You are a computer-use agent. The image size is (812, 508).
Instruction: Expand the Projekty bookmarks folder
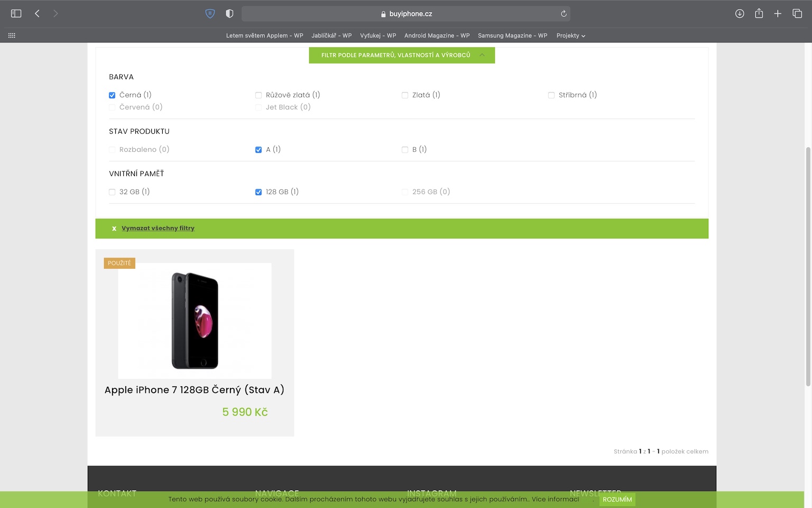click(x=570, y=35)
